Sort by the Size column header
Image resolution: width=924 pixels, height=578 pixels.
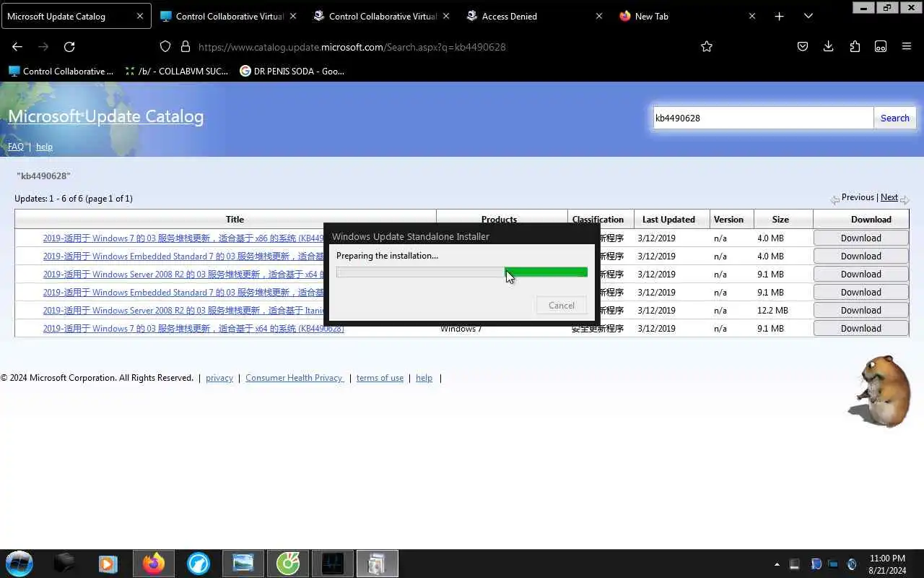click(780, 219)
